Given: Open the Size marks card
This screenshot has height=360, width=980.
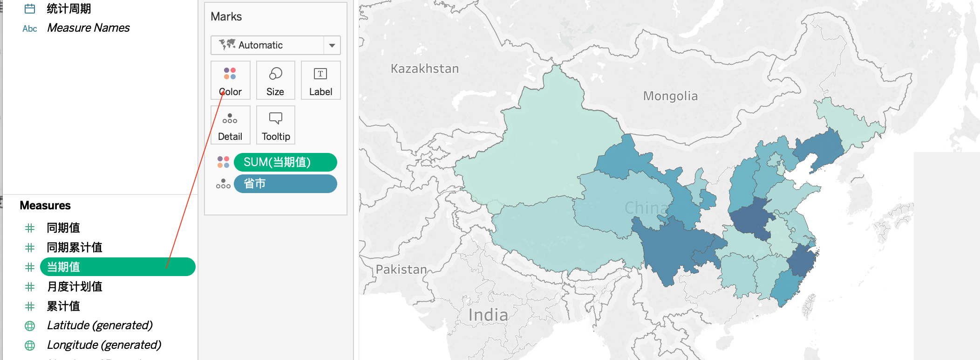Looking at the screenshot, I should coord(275,80).
